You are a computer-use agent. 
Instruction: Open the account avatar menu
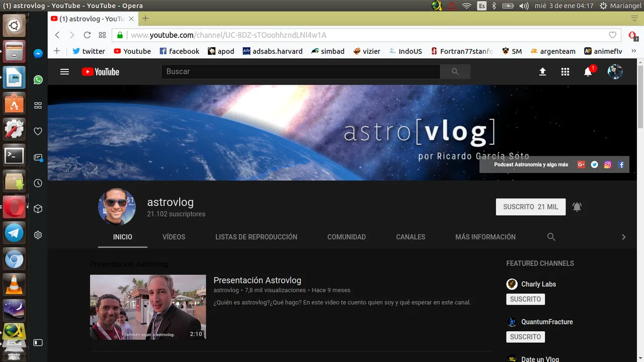[615, 72]
